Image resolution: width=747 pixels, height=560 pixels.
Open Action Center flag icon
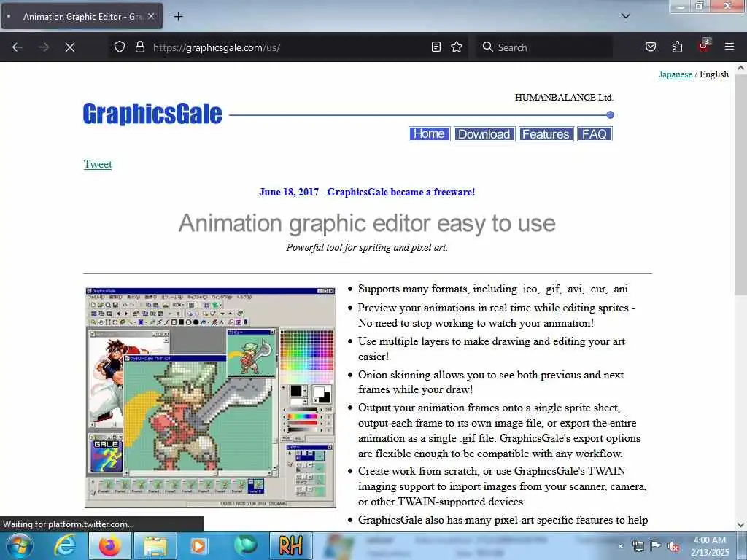point(656,546)
